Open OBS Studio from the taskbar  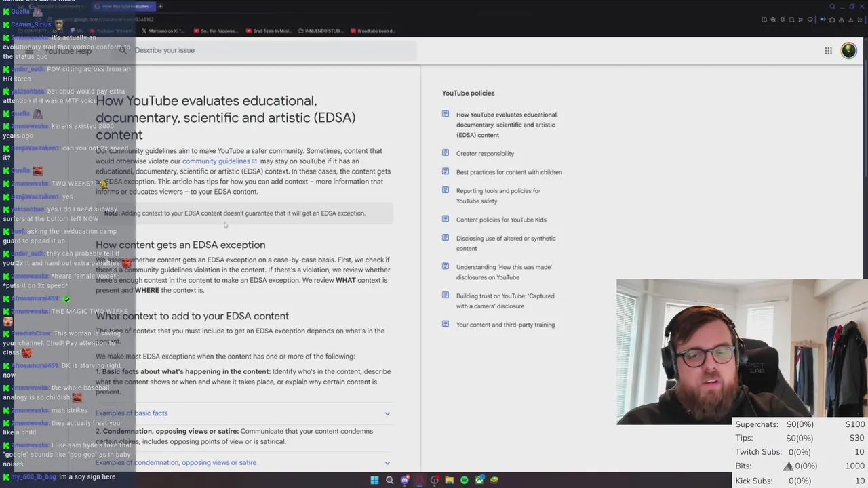[435, 480]
